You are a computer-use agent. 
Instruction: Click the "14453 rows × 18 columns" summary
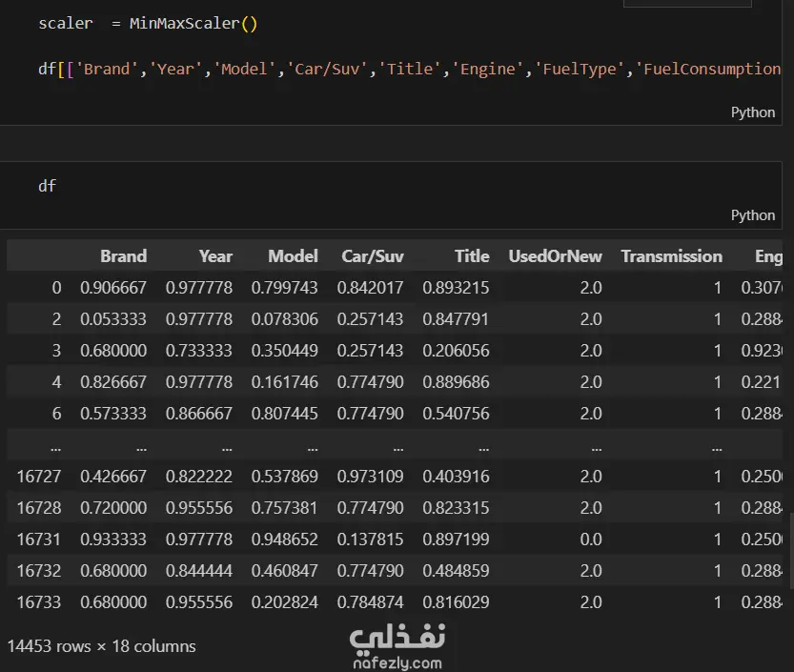tap(102, 646)
